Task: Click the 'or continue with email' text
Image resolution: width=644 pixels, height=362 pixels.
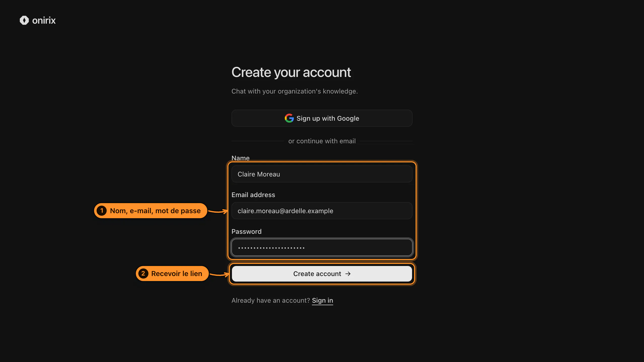Action: pos(322,141)
